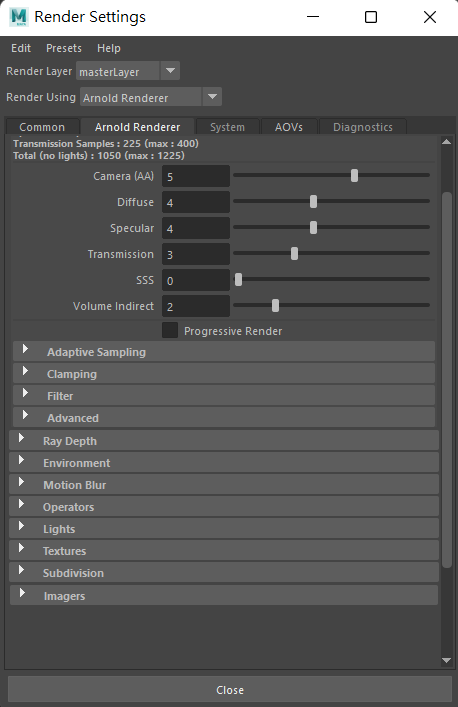
Task: Click the Maya logo icon in title bar
Action: pos(19,17)
